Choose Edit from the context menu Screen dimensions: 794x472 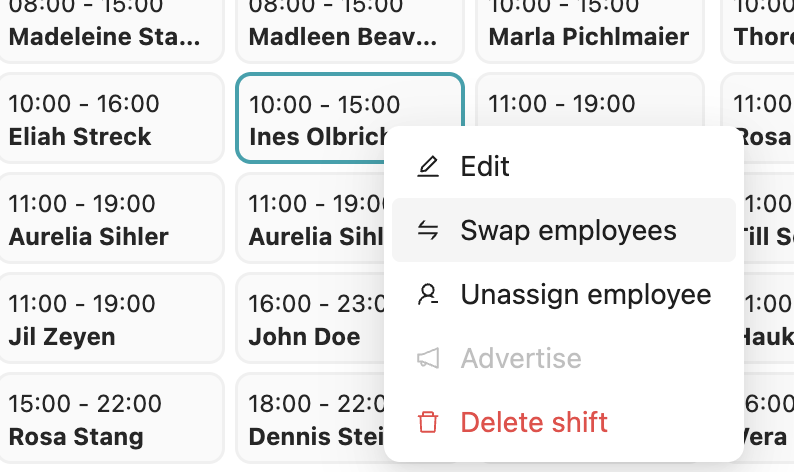pyautogui.click(x=485, y=166)
